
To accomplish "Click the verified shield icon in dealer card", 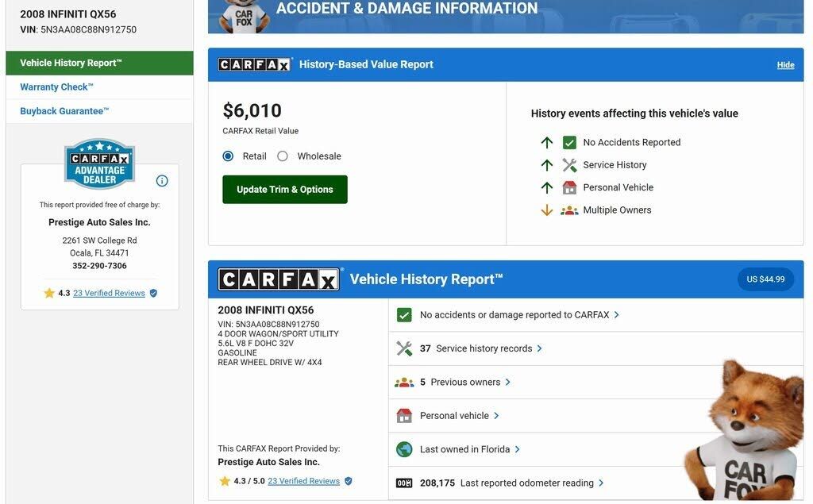I will point(153,293).
